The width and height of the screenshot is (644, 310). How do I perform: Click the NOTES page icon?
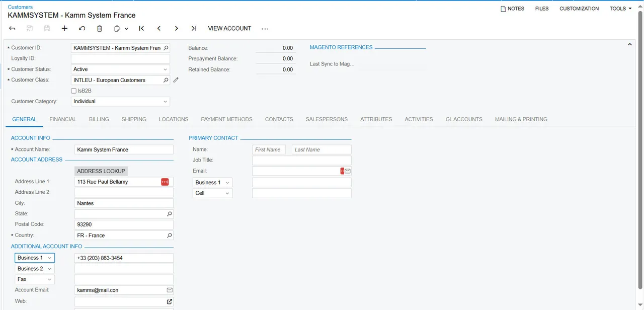503,9
